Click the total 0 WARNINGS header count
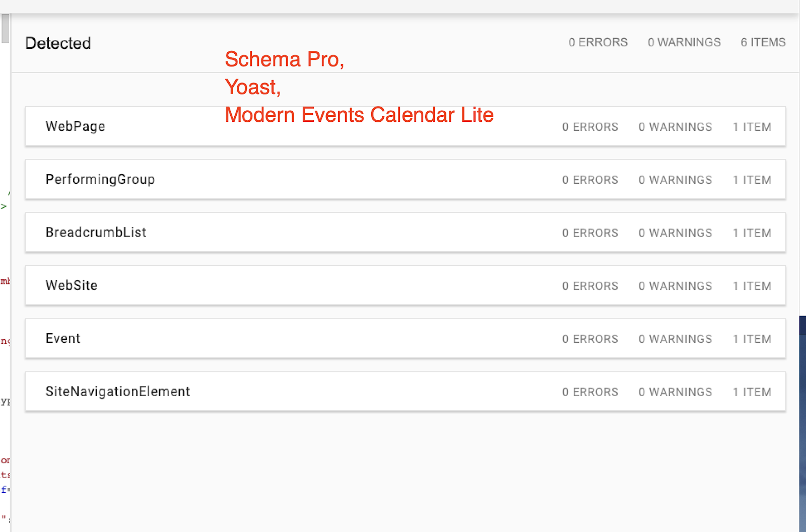The image size is (806, 532). click(x=684, y=42)
